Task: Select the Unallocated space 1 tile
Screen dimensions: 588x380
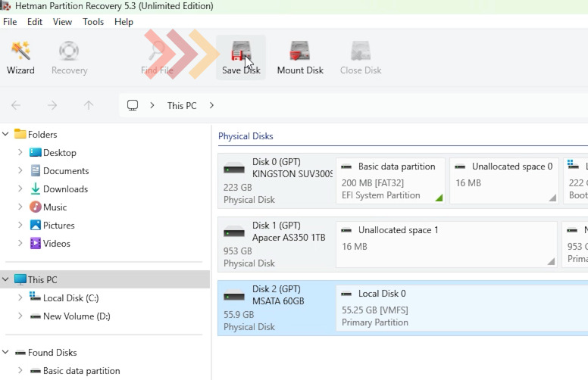Action: [x=446, y=245]
